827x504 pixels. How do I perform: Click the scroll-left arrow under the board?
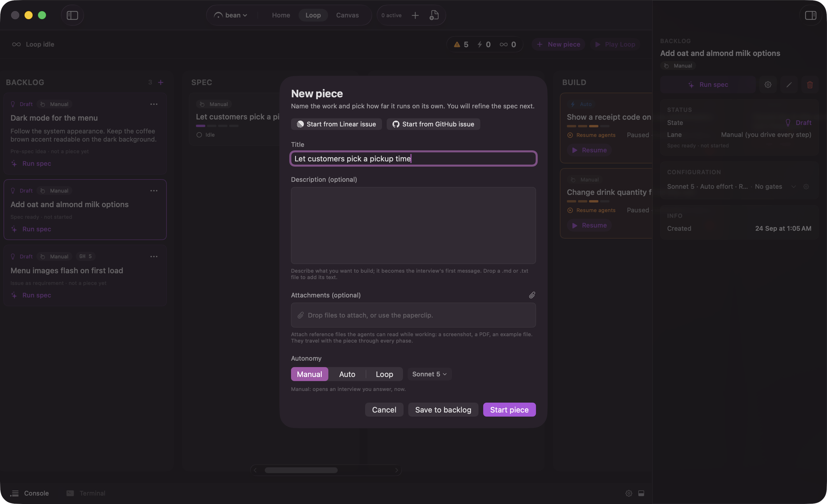[x=255, y=470]
